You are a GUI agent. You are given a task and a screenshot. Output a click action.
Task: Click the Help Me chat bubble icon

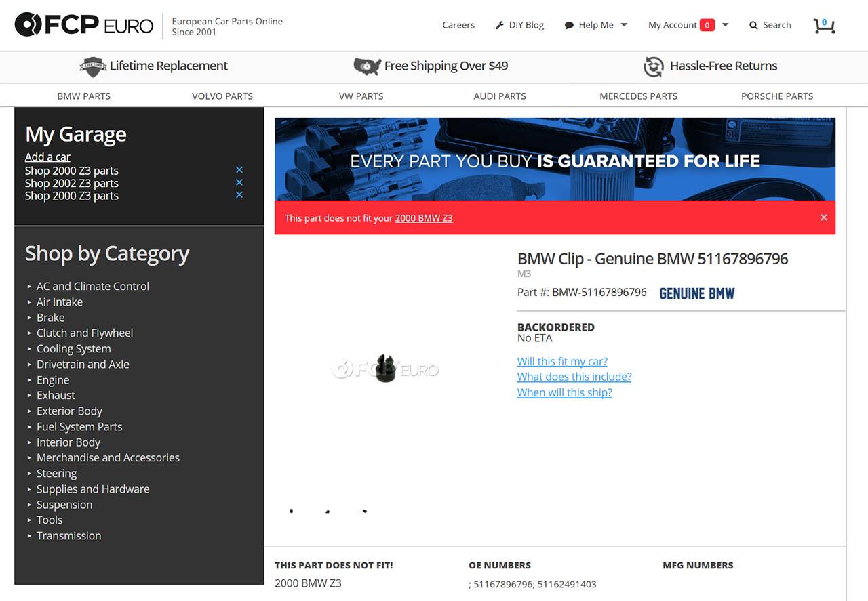click(x=569, y=26)
